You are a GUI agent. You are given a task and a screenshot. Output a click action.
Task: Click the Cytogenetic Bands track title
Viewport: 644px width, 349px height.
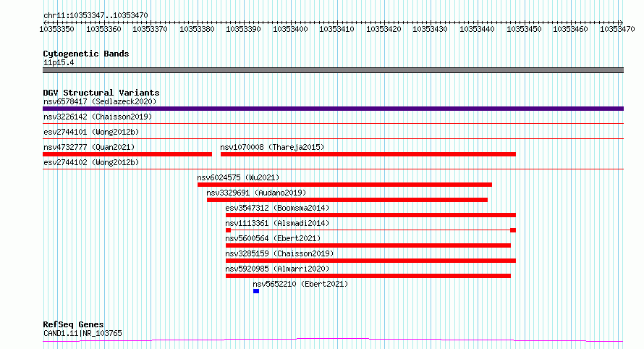[x=86, y=54]
